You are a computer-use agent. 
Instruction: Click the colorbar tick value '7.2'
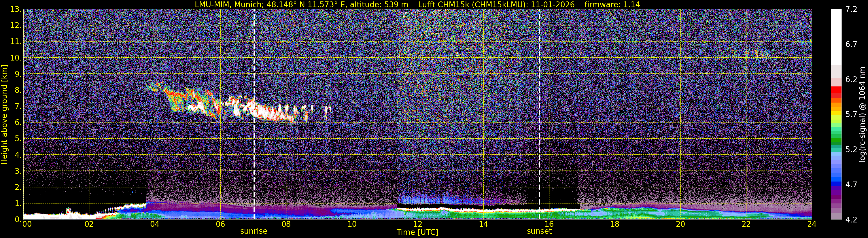pyautogui.click(x=851, y=10)
